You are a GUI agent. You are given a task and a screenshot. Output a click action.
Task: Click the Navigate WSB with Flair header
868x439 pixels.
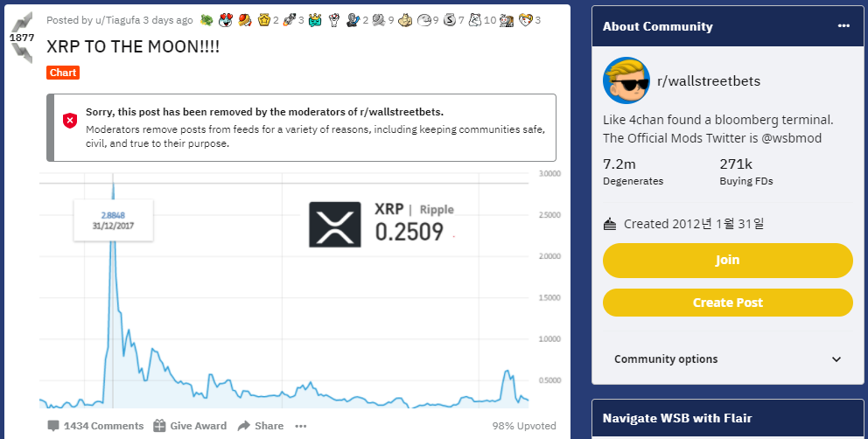coord(677,418)
